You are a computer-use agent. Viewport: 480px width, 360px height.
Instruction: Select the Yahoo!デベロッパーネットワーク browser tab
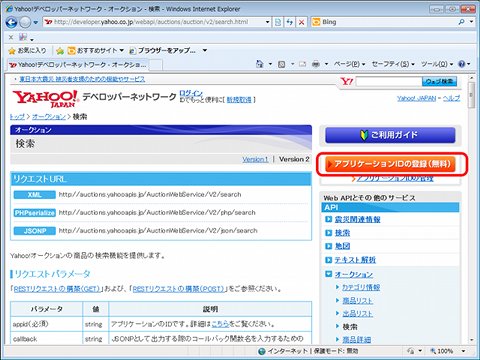click(x=78, y=65)
